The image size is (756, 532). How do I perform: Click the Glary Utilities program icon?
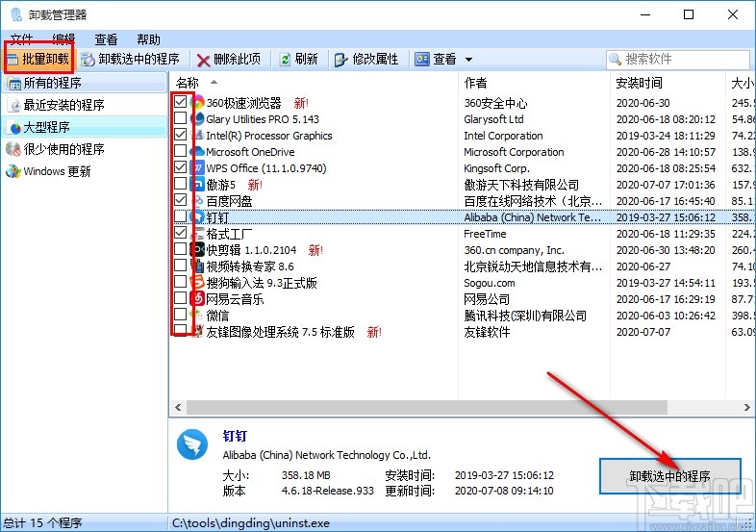(x=198, y=118)
